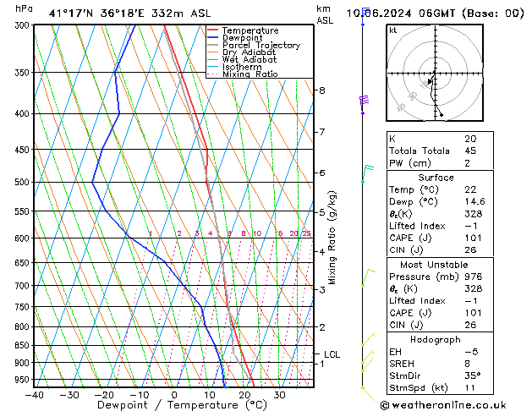Viewport: 532px width, 411px height.
Task: Click the kt unit label inside the hodograph
Action: (x=393, y=30)
